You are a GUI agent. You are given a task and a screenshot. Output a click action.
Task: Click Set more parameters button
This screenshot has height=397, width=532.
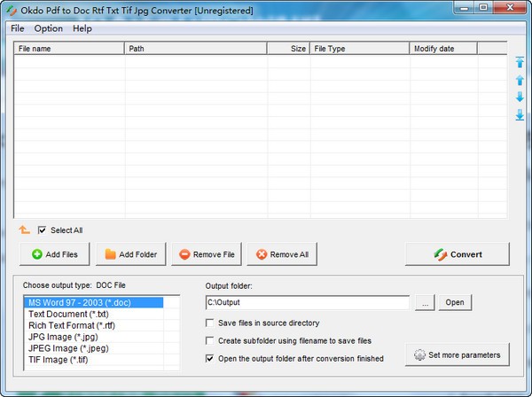(x=458, y=354)
